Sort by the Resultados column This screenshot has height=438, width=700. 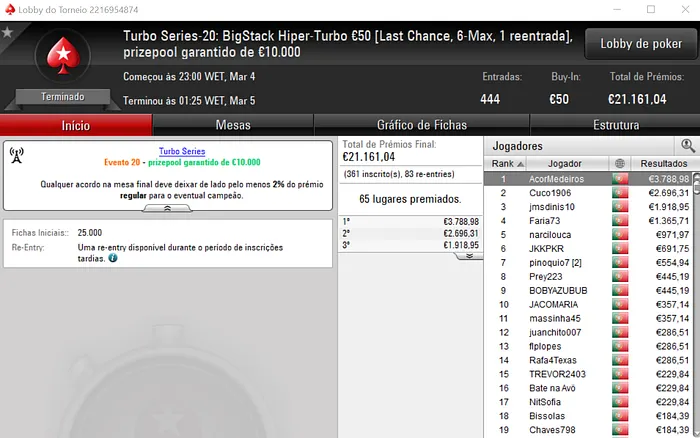pos(663,163)
